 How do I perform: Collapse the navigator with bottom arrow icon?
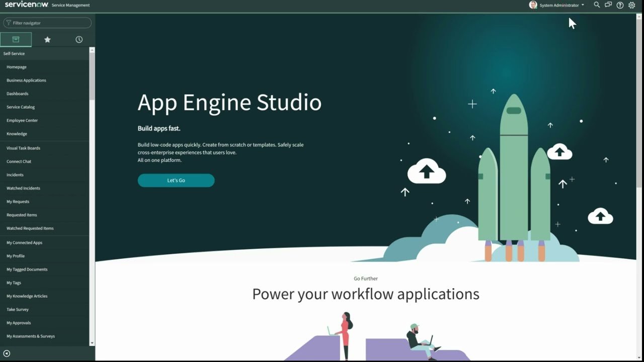7,353
